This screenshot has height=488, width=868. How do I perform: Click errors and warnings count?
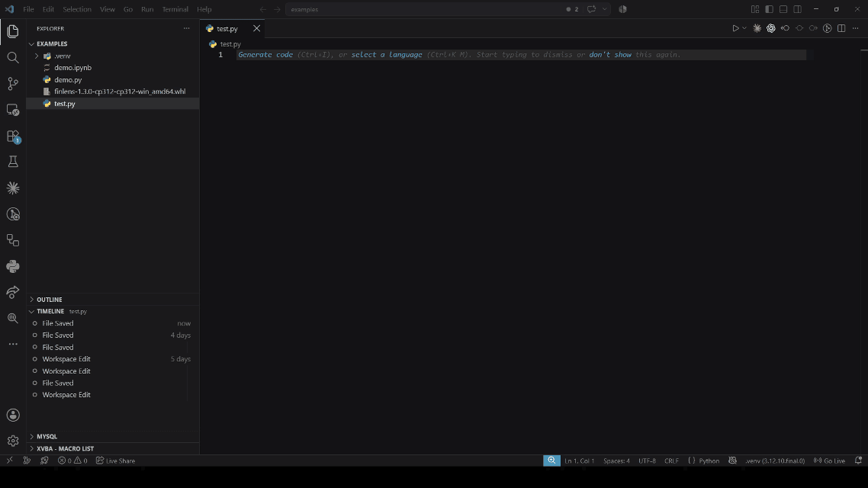tap(72, 461)
